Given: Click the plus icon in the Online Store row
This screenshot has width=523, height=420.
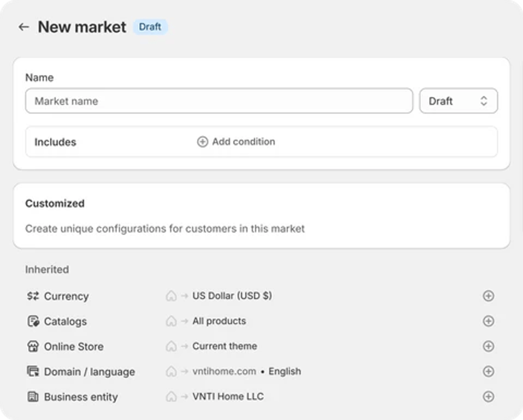Looking at the screenshot, I should coord(489,346).
